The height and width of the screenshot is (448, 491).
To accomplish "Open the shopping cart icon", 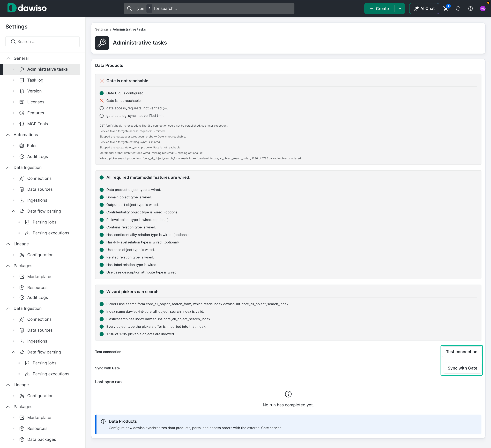I will tap(446, 9).
